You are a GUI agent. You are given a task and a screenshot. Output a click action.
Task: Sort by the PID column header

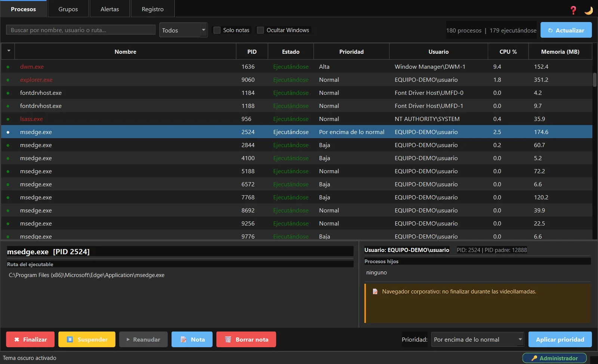point(252,52)
